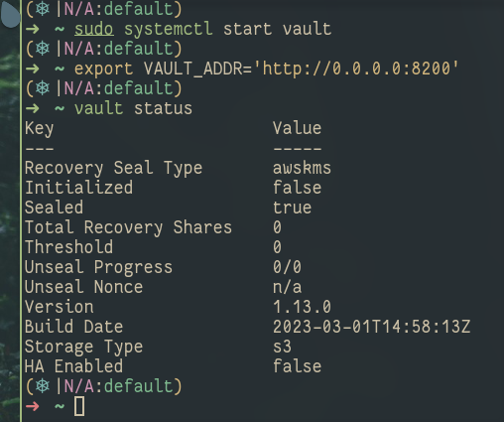Click the HA Enabled value false
Image resolution: width=504 pixels, height=422 pixels.
coord(297,366)
